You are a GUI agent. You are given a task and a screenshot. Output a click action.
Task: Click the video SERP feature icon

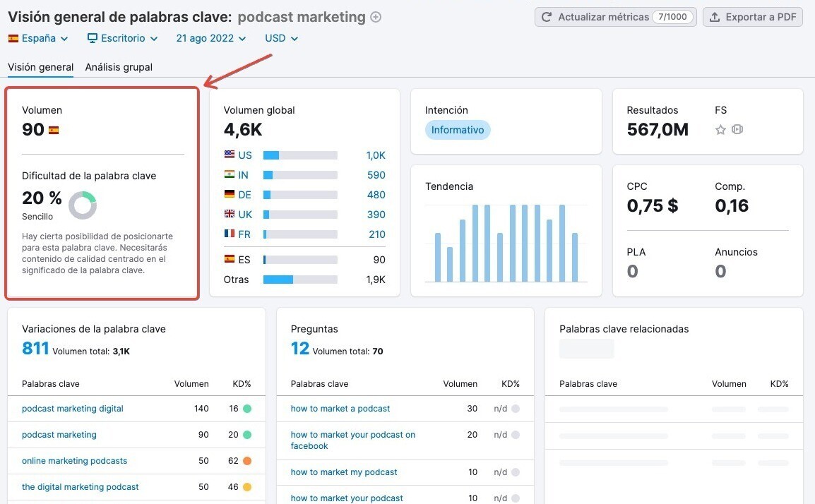click(x=737, y=129)
